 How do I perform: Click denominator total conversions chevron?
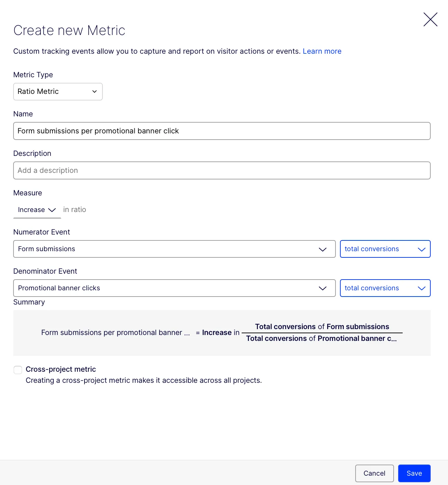(x=421, y=289)
